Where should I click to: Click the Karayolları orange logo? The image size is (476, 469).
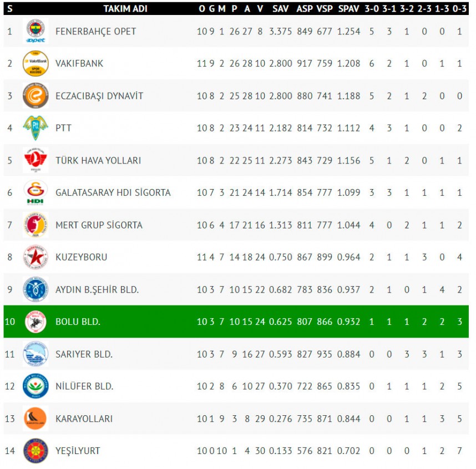tap(36, 419)
